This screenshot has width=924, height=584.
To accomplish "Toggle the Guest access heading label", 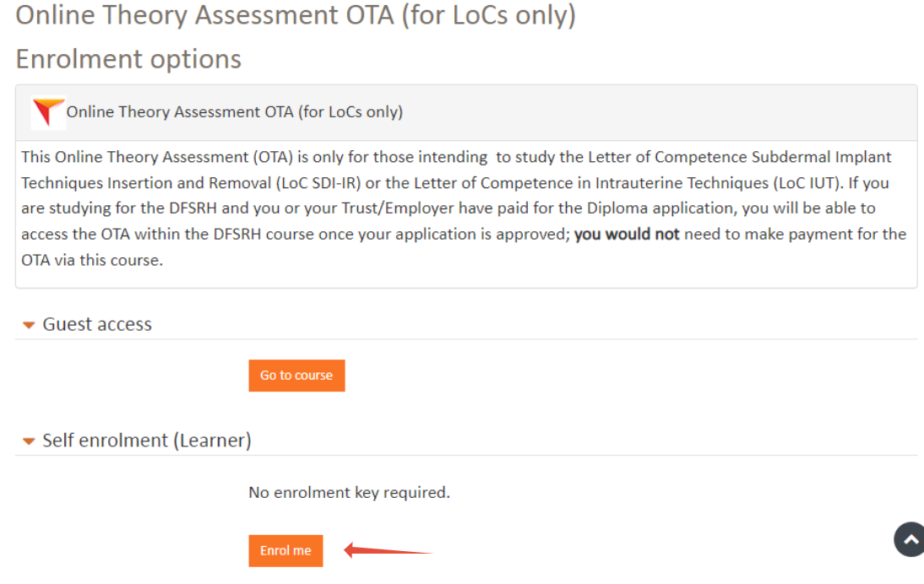I will [x=97, y=324].
